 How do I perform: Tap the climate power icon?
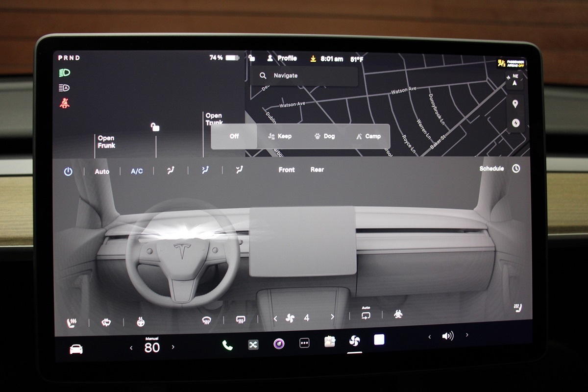68,171
